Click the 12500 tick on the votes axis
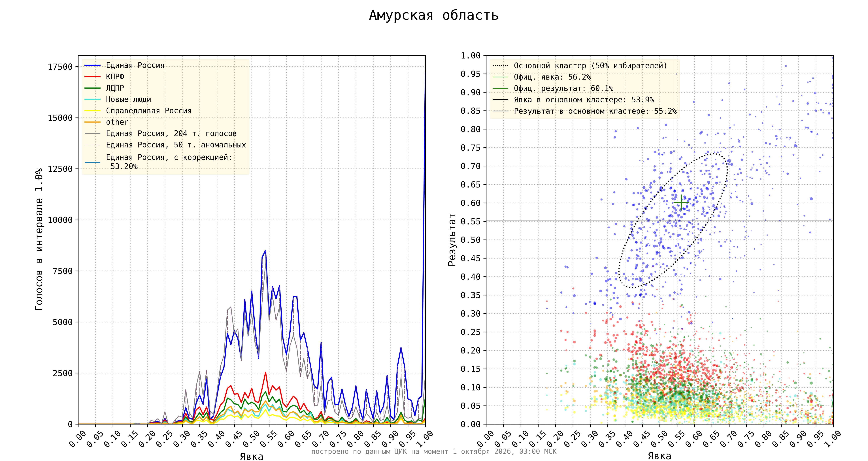868x461 pixels. [x=60, y=169]
